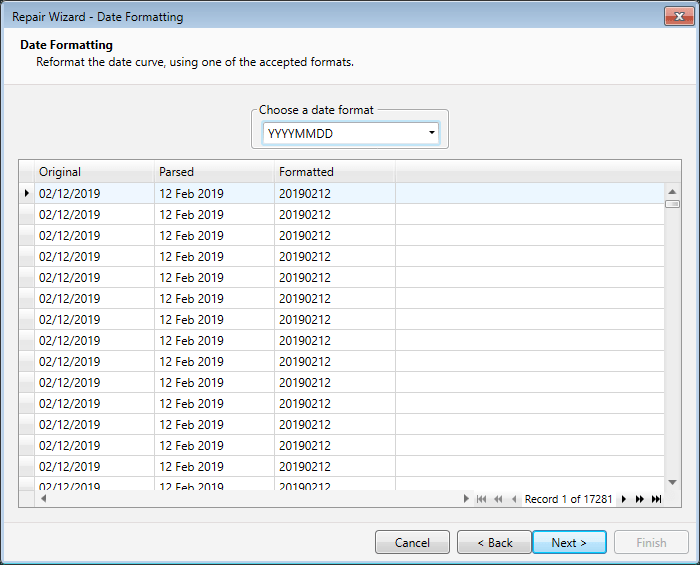This screenshot has width=700, height=565.
Task: Go to the first record
Action: tap(481, 499)
